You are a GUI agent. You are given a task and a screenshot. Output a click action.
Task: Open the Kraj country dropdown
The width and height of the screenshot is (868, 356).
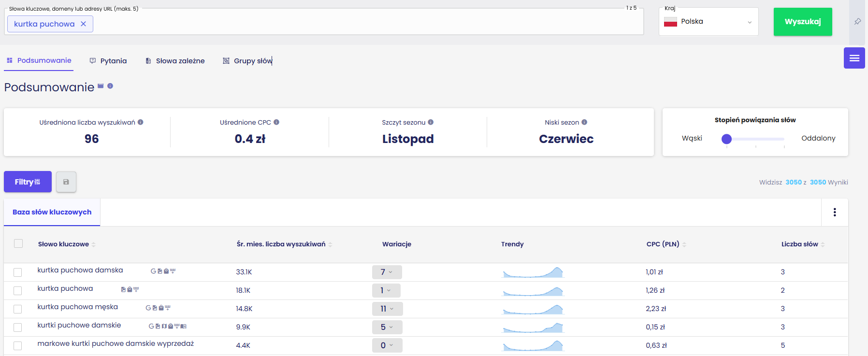(x=709, y=22)
